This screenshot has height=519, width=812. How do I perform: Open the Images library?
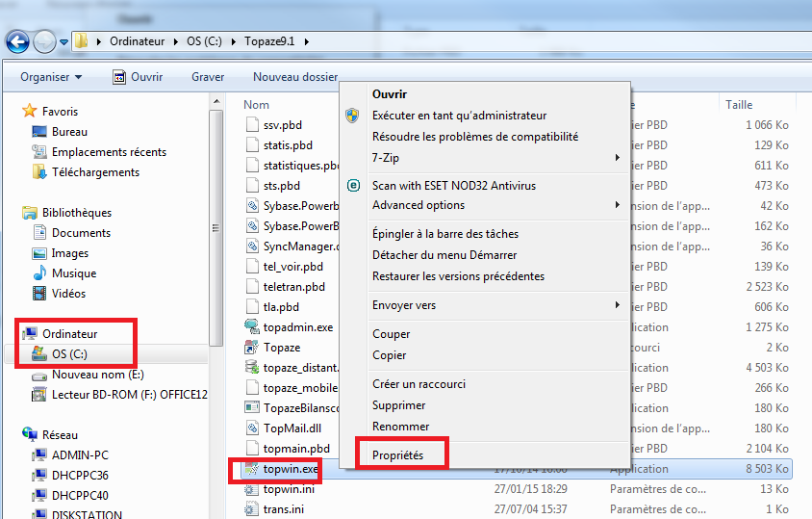pyautogui.click(x=69, y=253)
